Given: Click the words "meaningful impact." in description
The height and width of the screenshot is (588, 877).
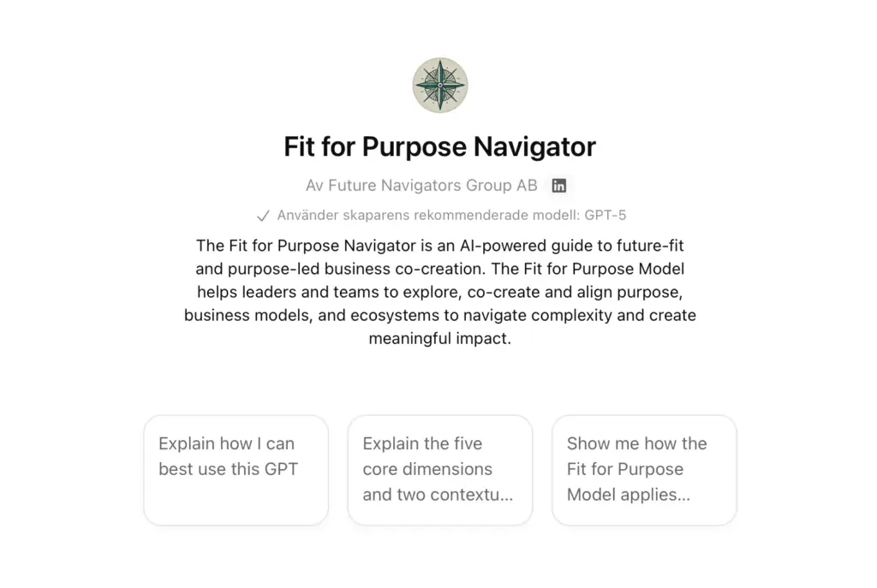Looking at the screenshot, I should pyautogui.click(x=439, y=338).
